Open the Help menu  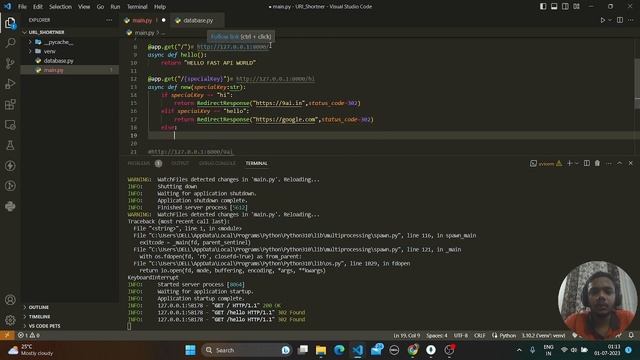pyautogui.click(x=160, y=7)
